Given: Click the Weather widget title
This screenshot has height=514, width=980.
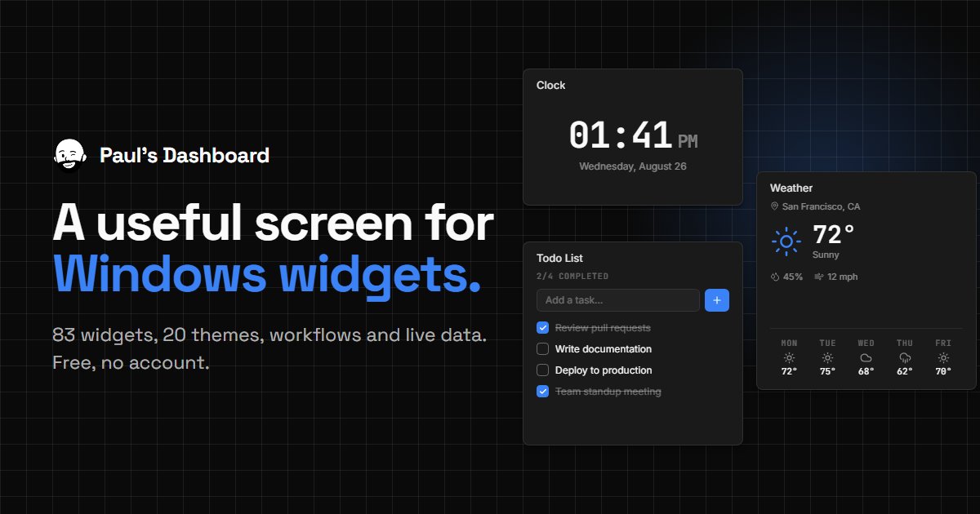Looking at the screenshot, I should coord(791,188).
